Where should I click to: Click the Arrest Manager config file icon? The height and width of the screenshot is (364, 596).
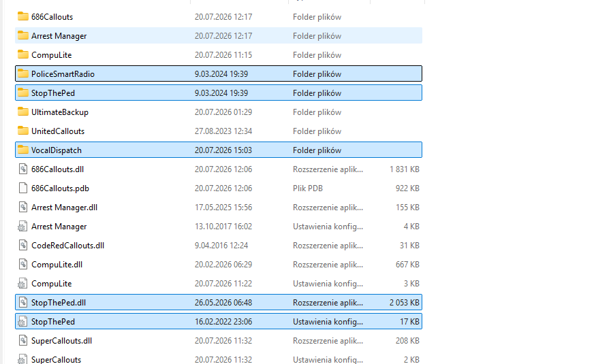click(x=22, y=226)
